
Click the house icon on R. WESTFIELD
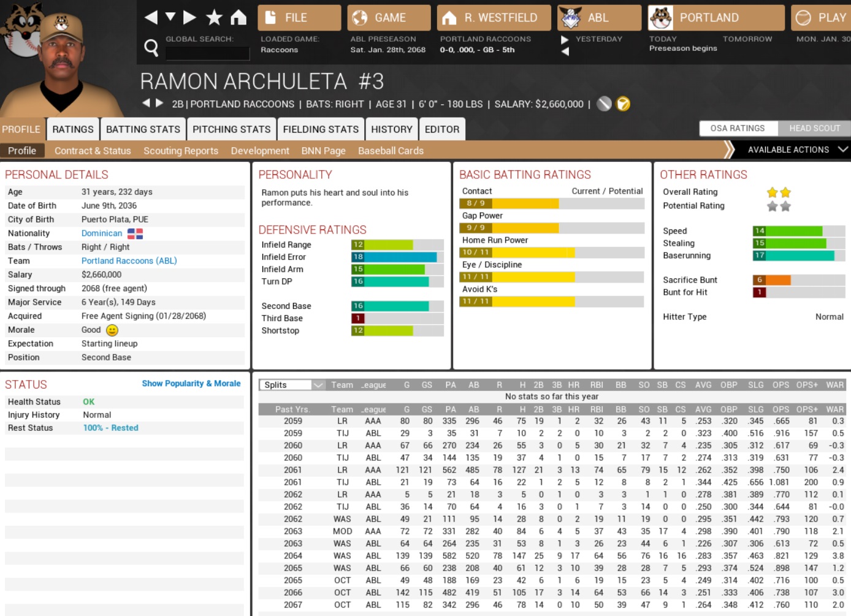pos(450,18)
